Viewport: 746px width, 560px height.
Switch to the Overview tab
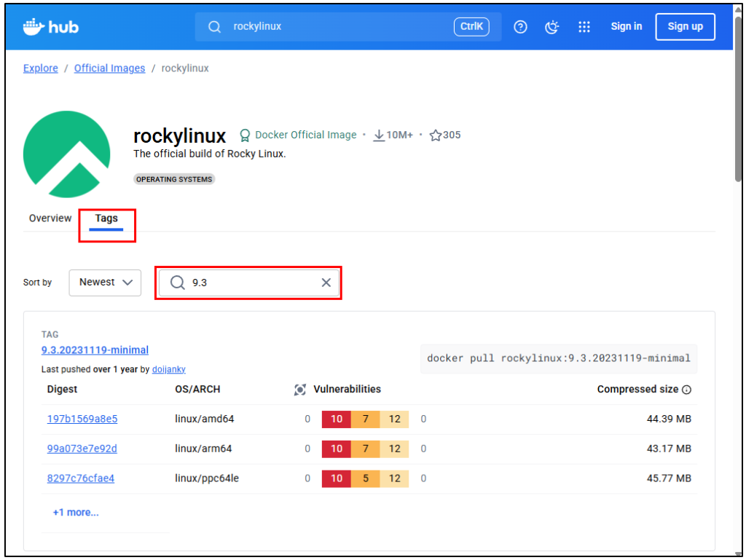[x=50, y=218]
